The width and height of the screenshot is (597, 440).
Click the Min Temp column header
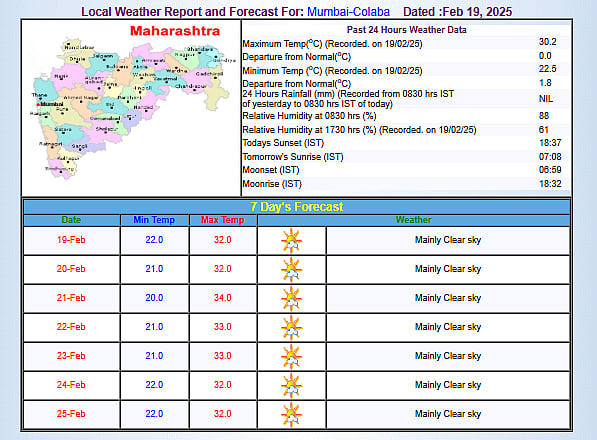(154, 220)
